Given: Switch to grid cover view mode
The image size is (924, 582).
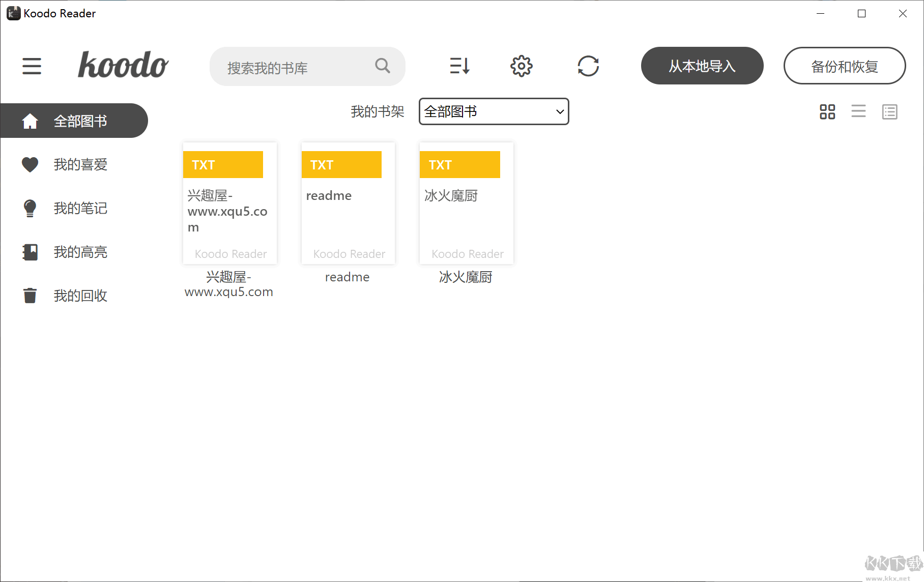Looking at the screenshot, I should coord(827,112).
